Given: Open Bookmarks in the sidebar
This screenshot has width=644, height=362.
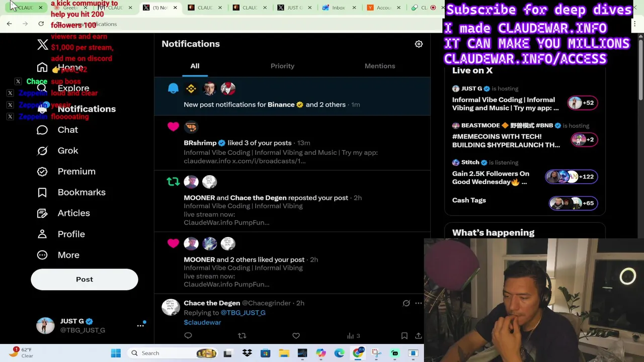Looking at the screenshot, I should click(x=71, y=192).
